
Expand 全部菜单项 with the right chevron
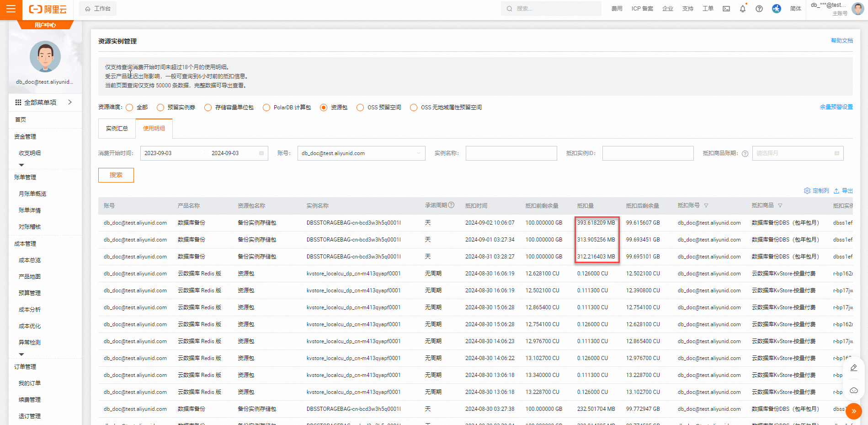70,102
